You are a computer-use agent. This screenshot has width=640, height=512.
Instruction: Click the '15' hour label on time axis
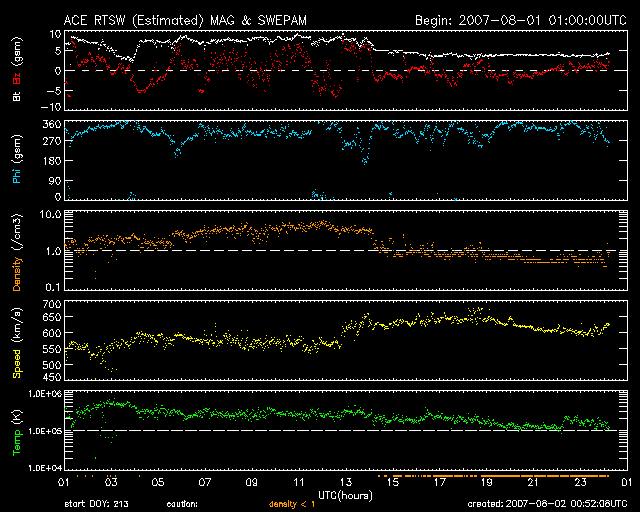[x=393, y=482]
